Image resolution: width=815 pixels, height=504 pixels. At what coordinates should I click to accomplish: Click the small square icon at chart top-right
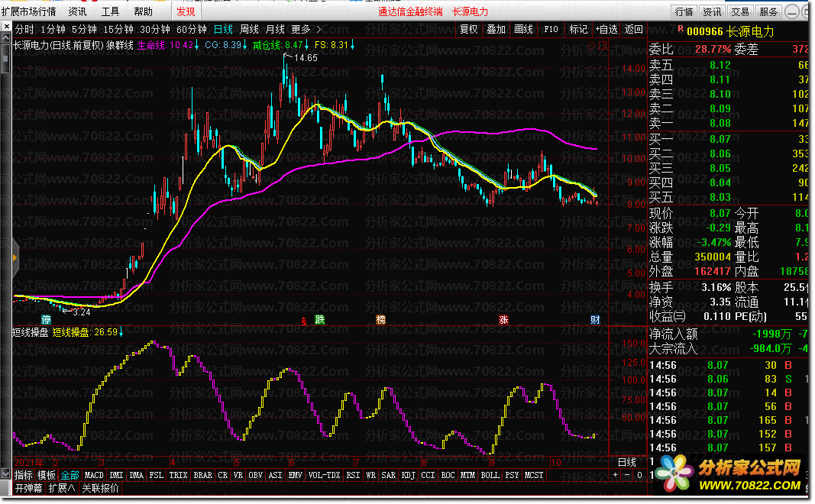[x=603, y=46]
